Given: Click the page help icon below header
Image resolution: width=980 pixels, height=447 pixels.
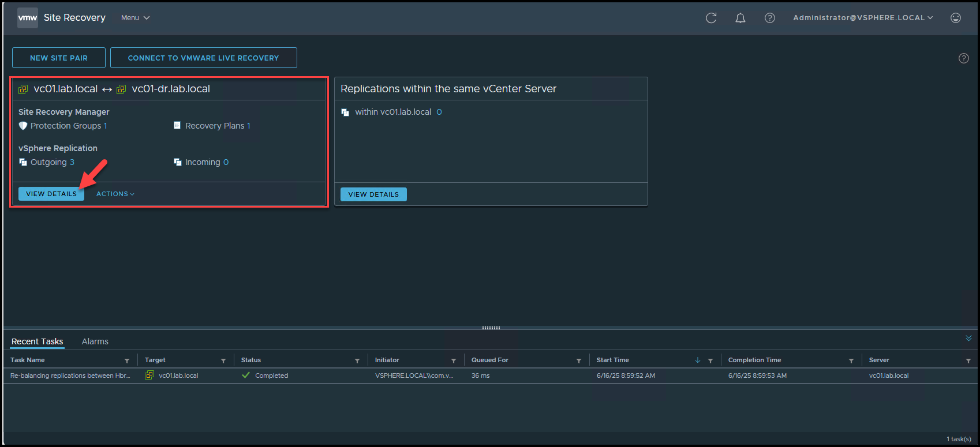Looking at the screenshot, I should (963, 58).
